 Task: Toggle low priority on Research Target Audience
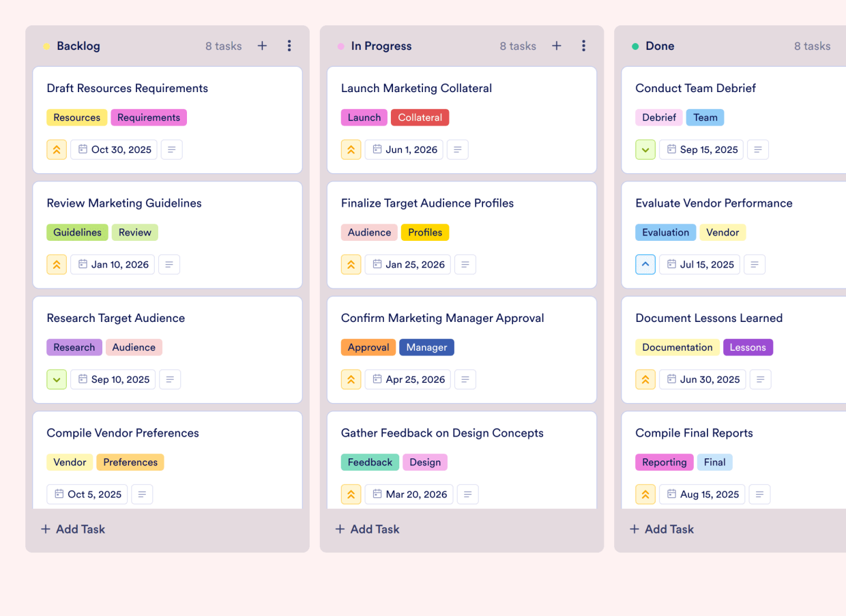tap(57, 379)
